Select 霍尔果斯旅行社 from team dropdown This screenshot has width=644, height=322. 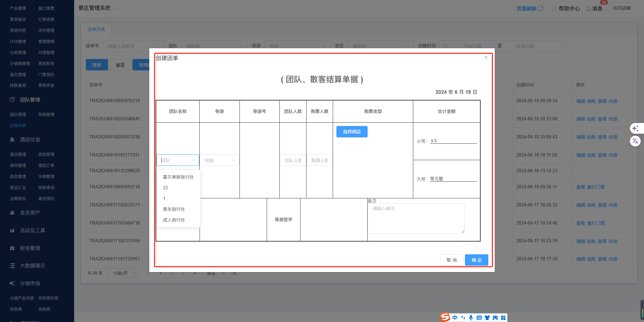[x=178, y=177]
